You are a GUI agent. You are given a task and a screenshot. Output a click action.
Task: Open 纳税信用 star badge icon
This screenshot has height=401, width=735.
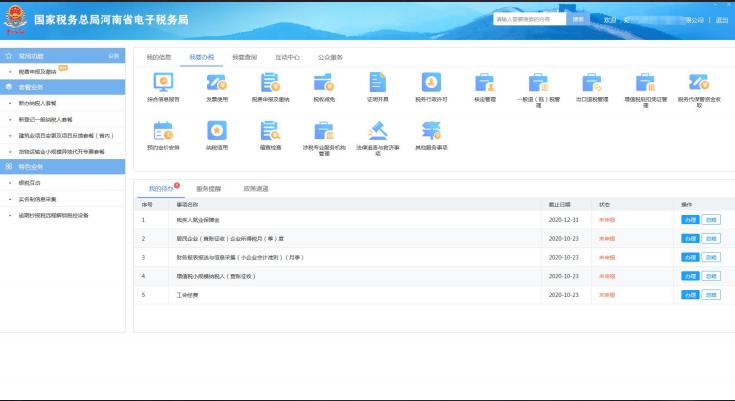[217, 131]
